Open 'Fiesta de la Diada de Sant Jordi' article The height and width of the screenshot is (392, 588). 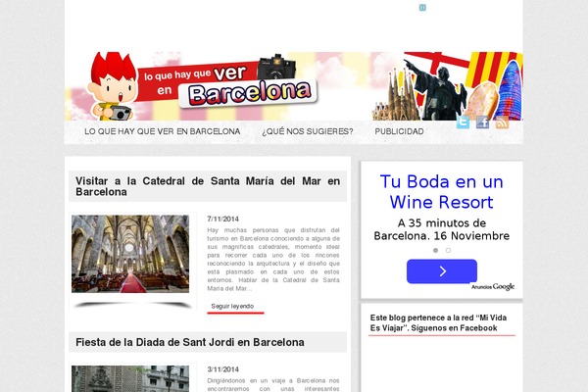pyautogui.click(x=190, y=342)
